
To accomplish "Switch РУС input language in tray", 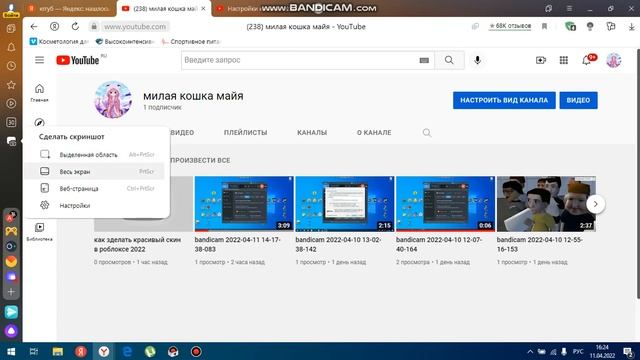I will (578, 351).
